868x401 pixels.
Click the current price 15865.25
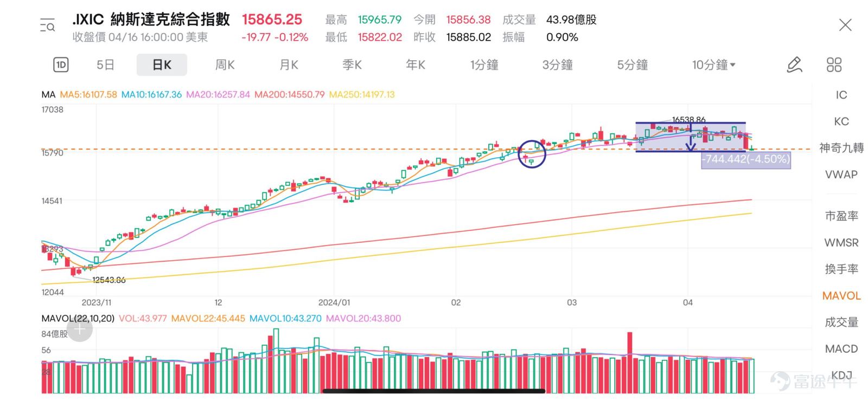click(x=272, y=20)
